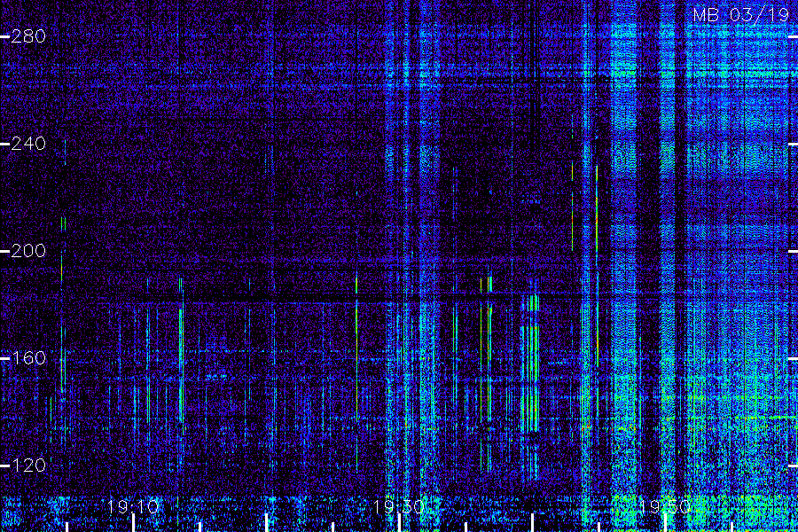Select the 19:30 time axis label
Image resolution: width=798 pixels, height=532 pixels.
[x=399, y=507]
